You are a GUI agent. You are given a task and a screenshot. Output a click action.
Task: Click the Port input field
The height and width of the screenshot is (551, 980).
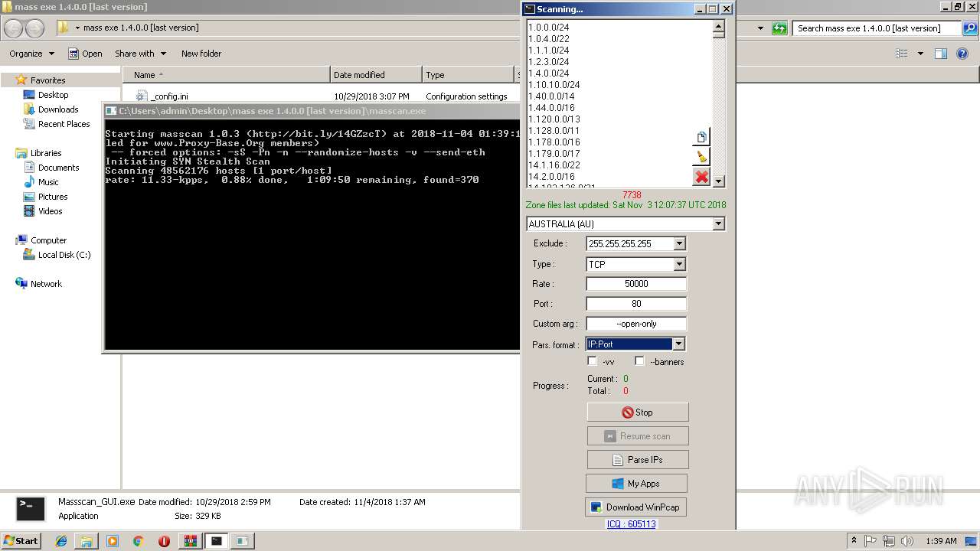636,304
